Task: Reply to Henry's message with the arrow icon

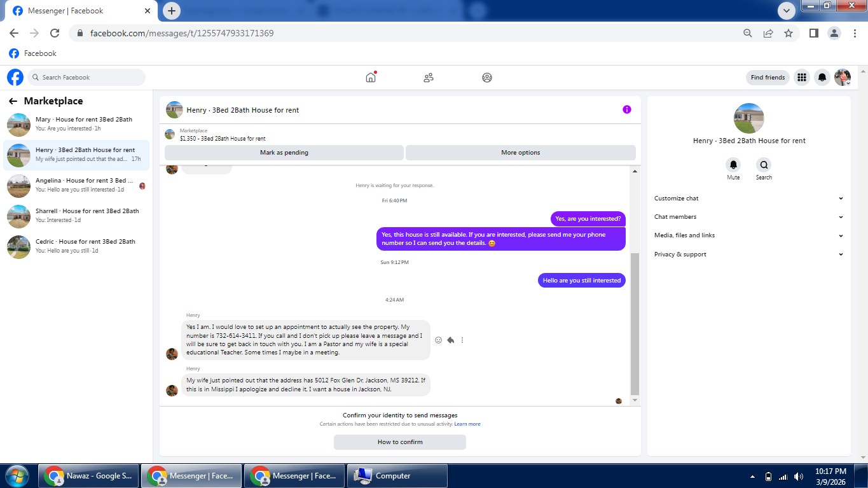Action: [450, 340]
